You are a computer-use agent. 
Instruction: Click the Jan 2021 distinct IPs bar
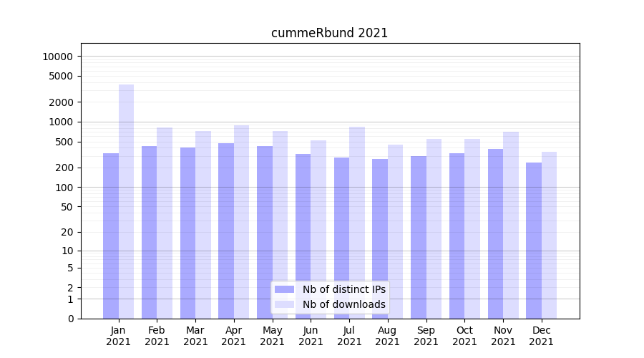click(x=111, y=236)
